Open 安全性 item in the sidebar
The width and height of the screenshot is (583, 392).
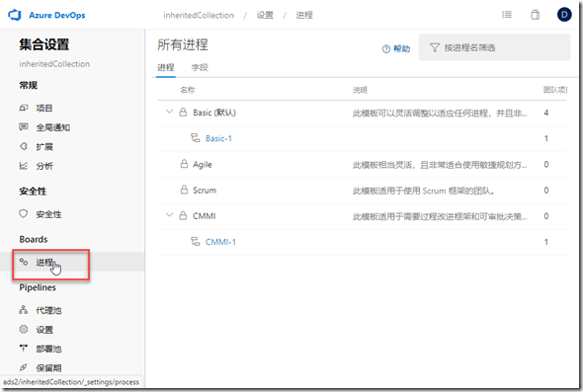[x=48, y=214]
